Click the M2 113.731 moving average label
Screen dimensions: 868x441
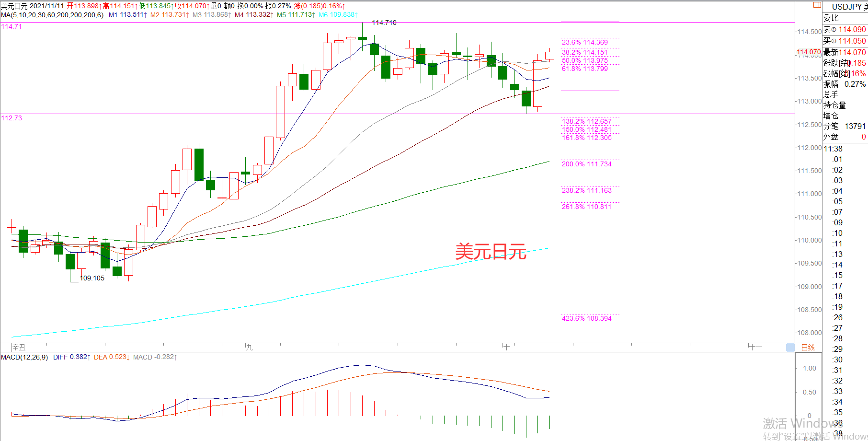pos(169,15)
